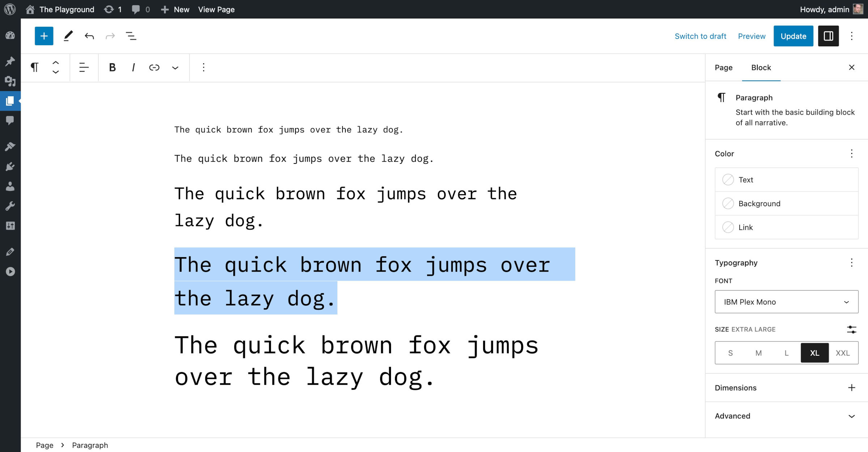Viewport: 868px width, 452px height.
Task: Toggle bold formatting
Action: pyautogui.click(x=112, y=67)
